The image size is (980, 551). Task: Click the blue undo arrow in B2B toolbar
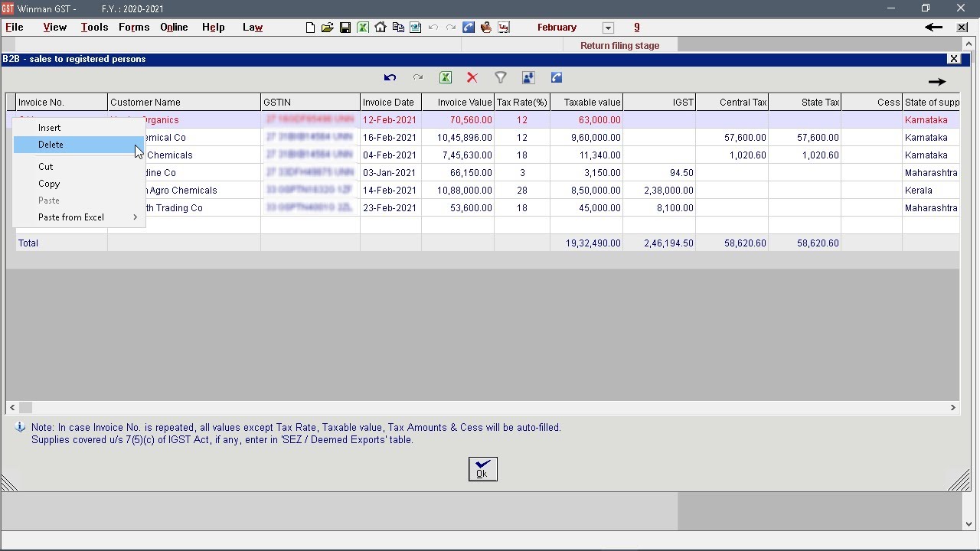[390, 77]
